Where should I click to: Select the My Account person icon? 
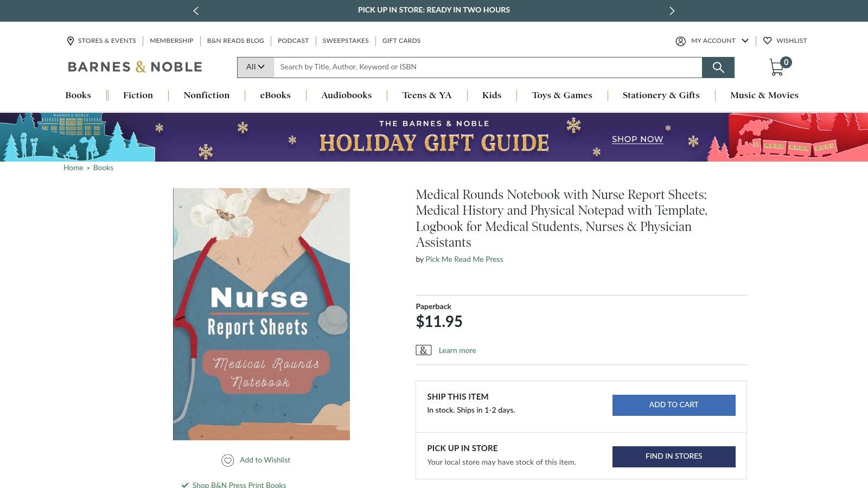click(x=681, y=41)
